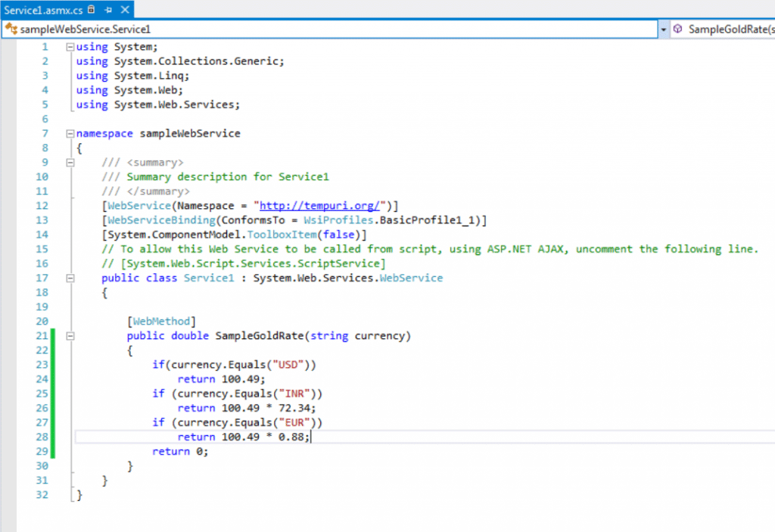Pin the Service1.asmx.cs tab

107,10
